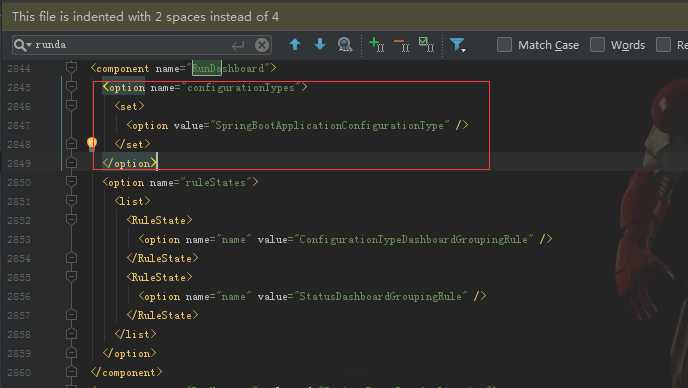Image resolution: width=688 pixels, height=388 pixels.
Task: Click the highlighted 'RunDashboard' search match
Action: tap(207, 68)
